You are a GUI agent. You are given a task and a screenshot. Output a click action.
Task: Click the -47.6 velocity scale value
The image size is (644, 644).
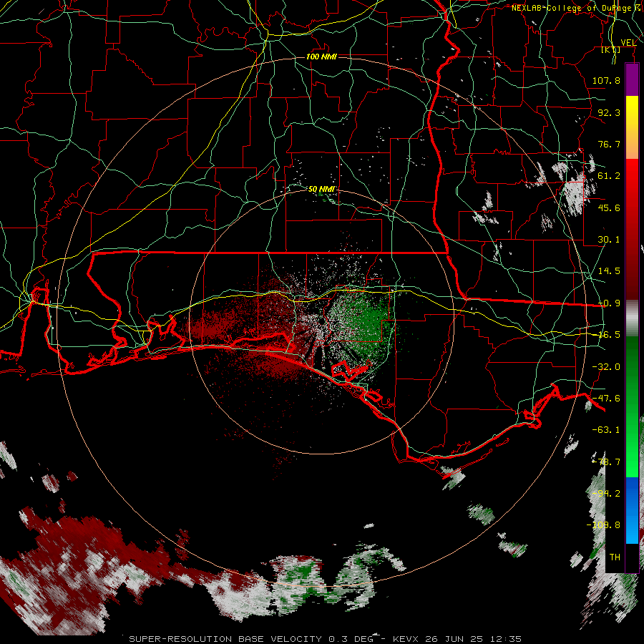click(606, 399)
